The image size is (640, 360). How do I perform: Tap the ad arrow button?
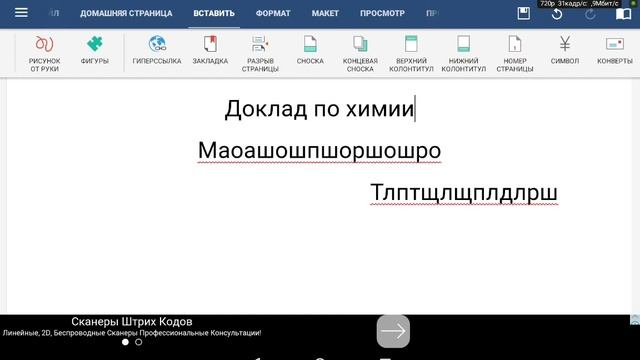(393, 331)
